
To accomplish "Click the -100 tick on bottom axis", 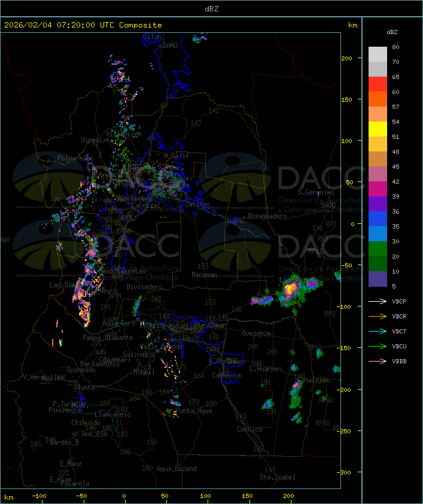I will (39, 496).
